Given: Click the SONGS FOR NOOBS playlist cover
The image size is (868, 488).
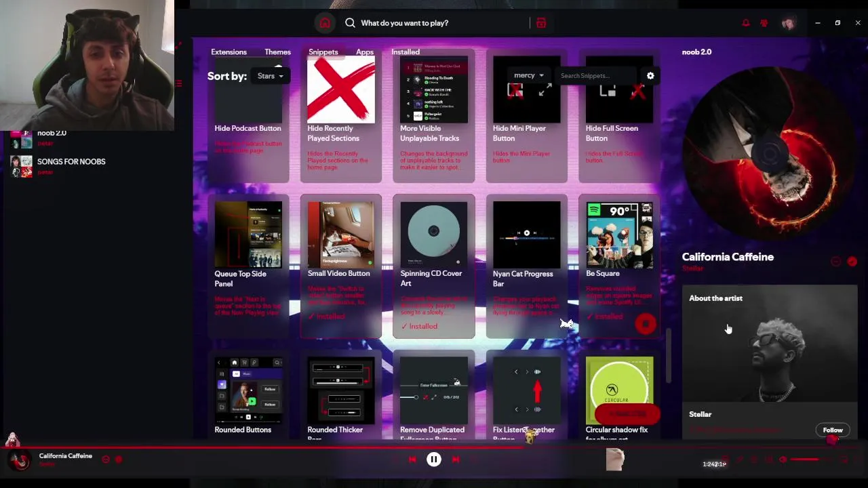Looking at the screenshot, I should pos(21,167).
